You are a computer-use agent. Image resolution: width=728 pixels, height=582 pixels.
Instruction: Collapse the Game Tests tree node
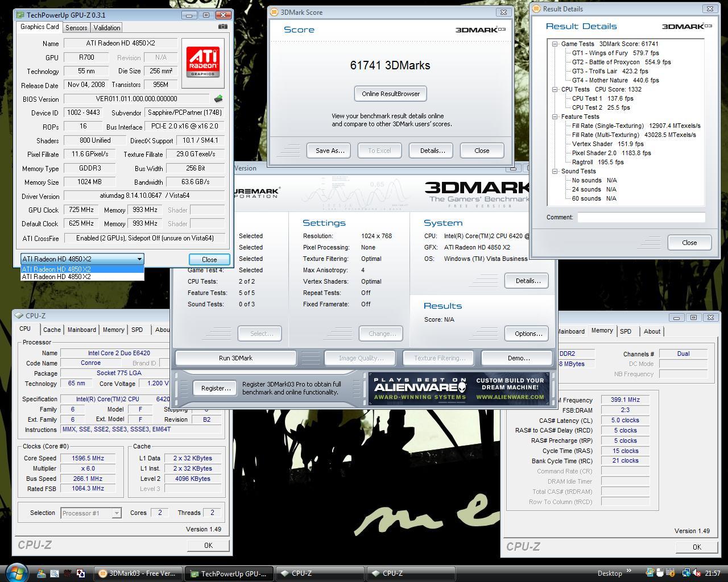555,44
